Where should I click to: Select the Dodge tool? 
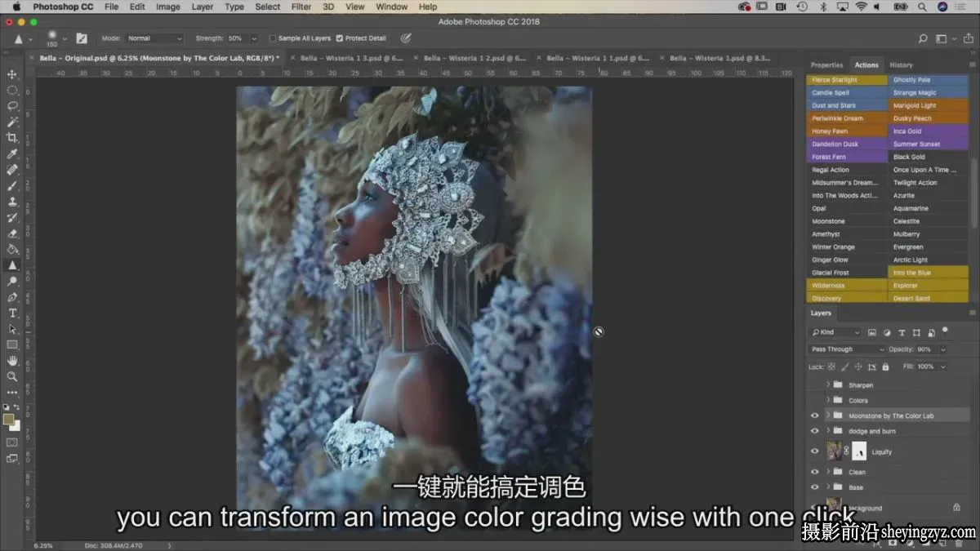[x=12, y=281]
